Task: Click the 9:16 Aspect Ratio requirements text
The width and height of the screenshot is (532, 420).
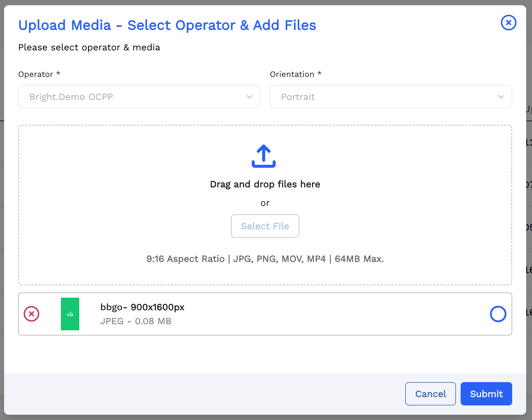Action: pos(265,259)
